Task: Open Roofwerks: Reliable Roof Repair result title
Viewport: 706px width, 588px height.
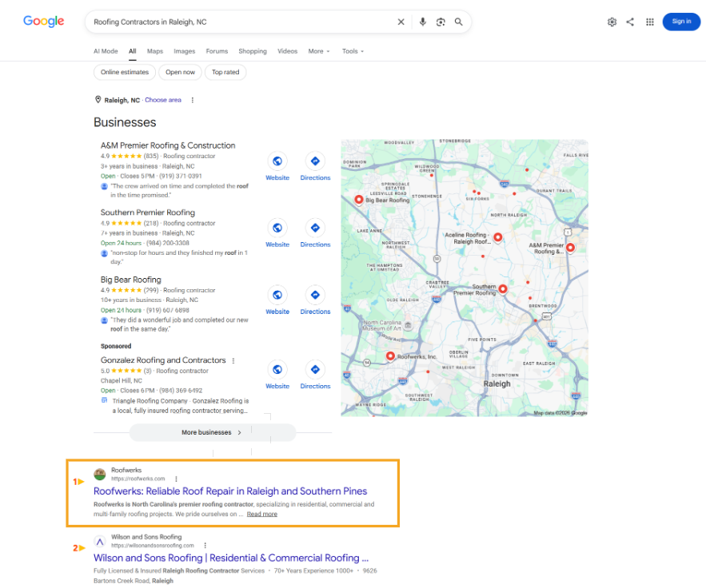Action: tap(230, 491)
